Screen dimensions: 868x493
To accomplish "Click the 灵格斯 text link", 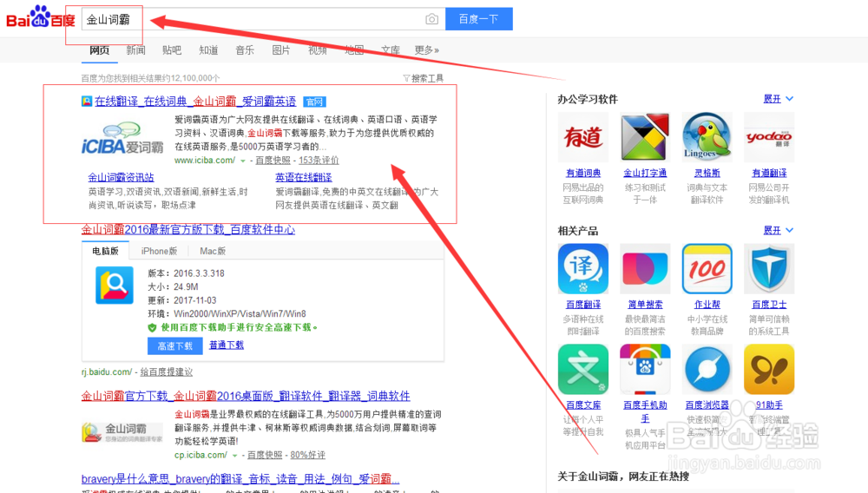I will point(707,173).
